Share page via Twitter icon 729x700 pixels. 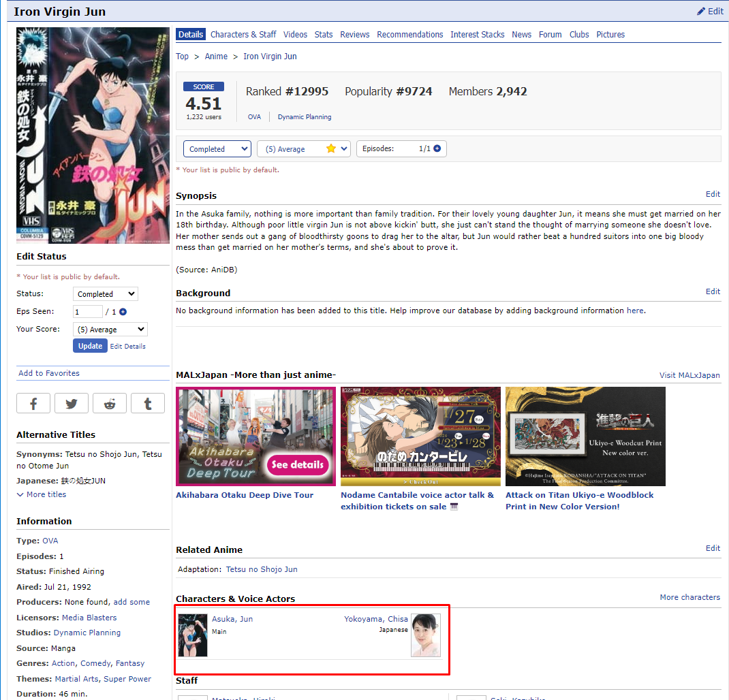click(72, 403)
